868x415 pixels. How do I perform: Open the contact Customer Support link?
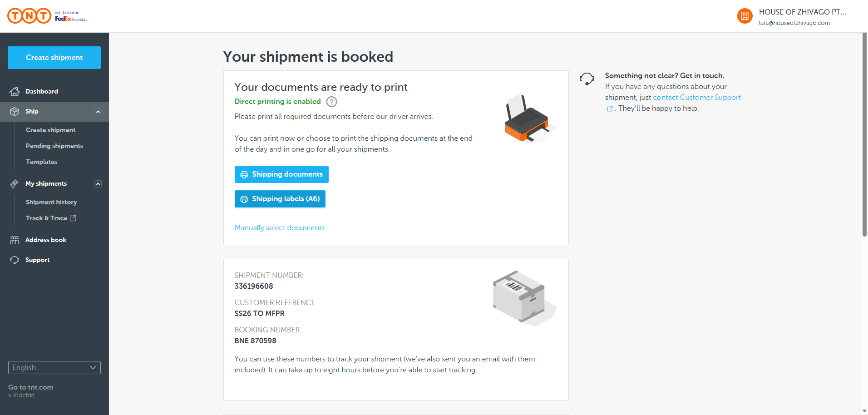tap(696, 98)
